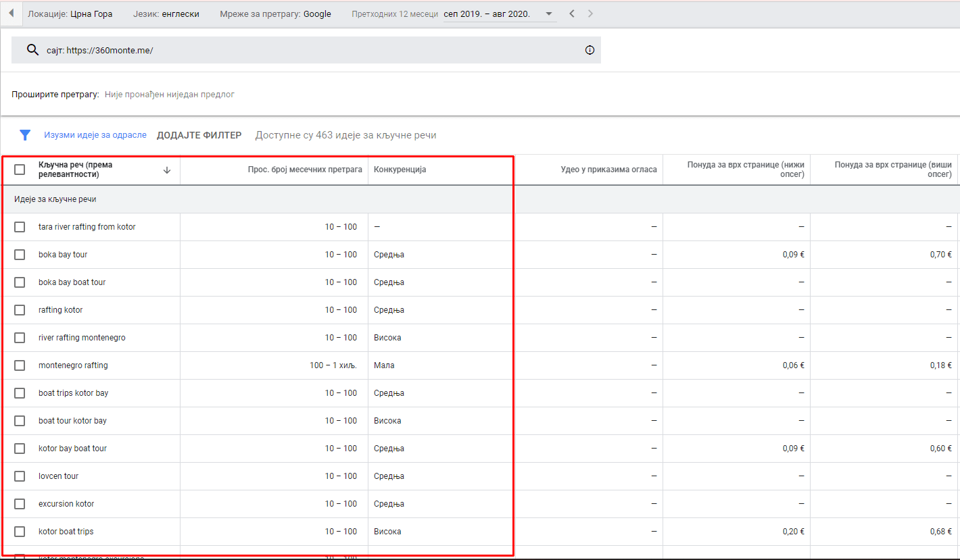
Task: Check the boat tour kotor bay row
Action: (20, 421)
